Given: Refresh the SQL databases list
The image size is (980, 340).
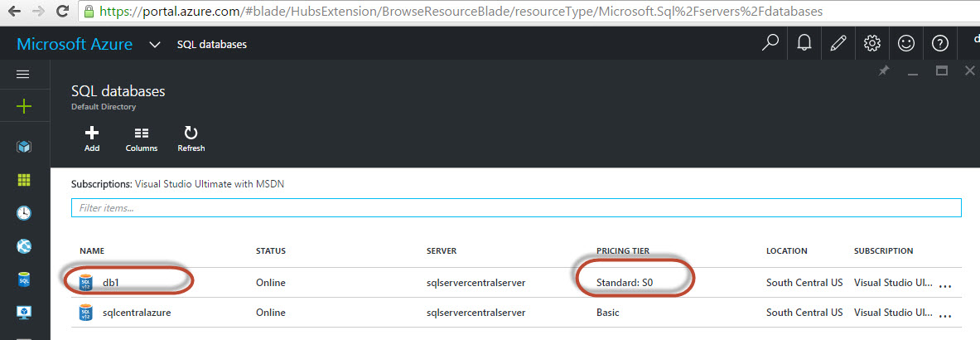Looking at the screenshot, I should click(x=191, y=138).
